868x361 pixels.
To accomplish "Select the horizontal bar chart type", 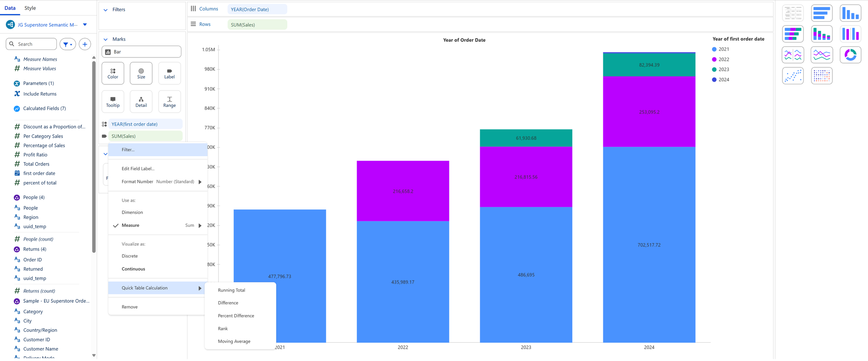I will (822, 13).
